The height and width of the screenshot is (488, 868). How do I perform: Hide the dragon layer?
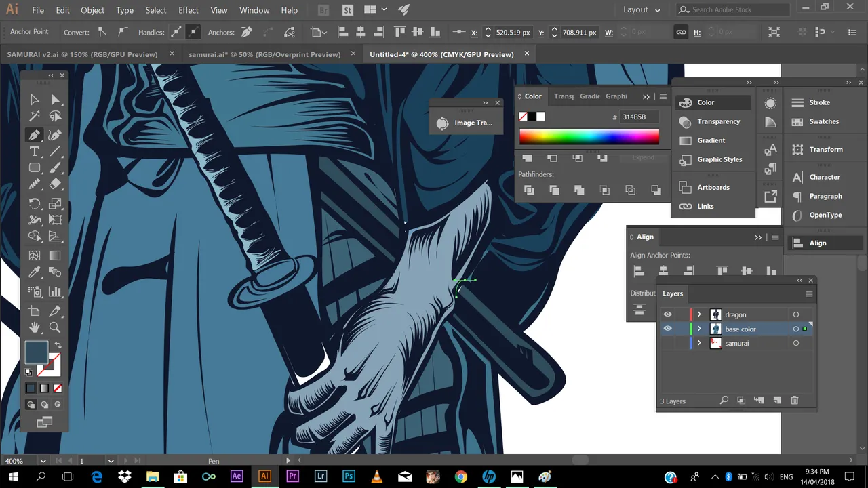point(667,314)
